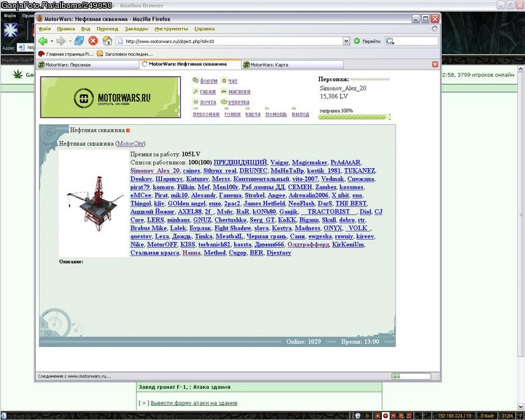This screenshot has width=525, height=420.
Task: Click the green Back arrow in Firefox
Action: 43,41
